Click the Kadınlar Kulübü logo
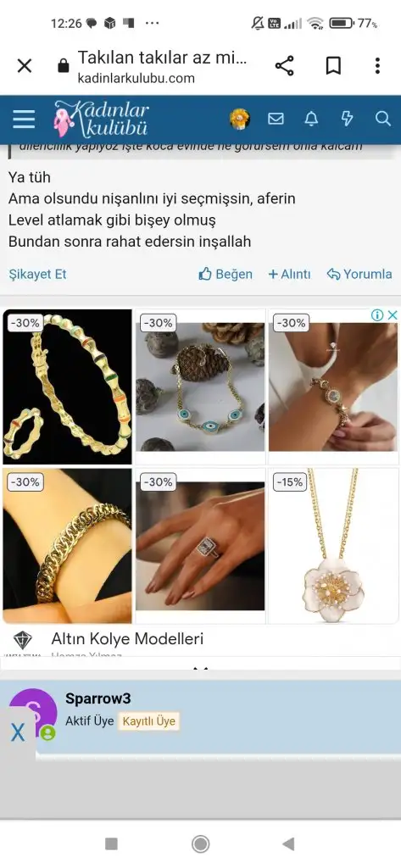The width and height of the screenshot is (401, 868). 101,119
